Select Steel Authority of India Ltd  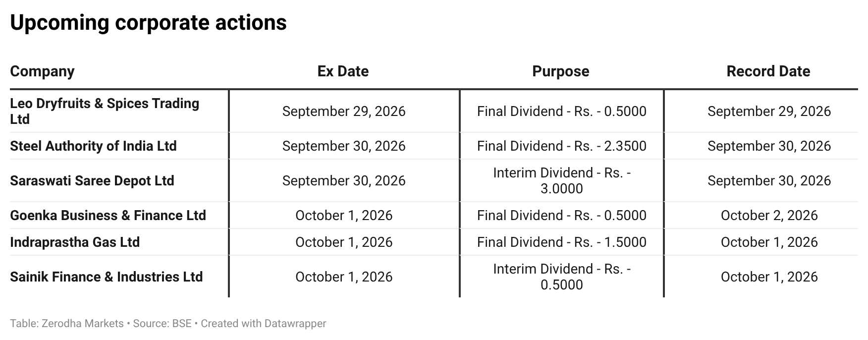93,146
